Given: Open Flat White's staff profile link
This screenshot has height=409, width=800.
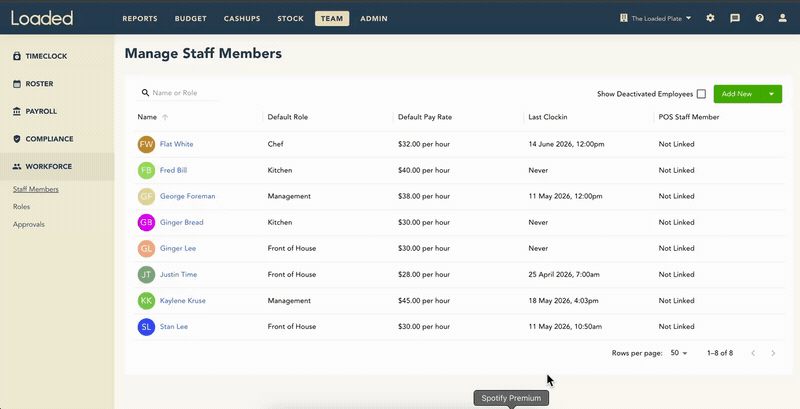Looking at the screenshot, I should tap(177, 144).
